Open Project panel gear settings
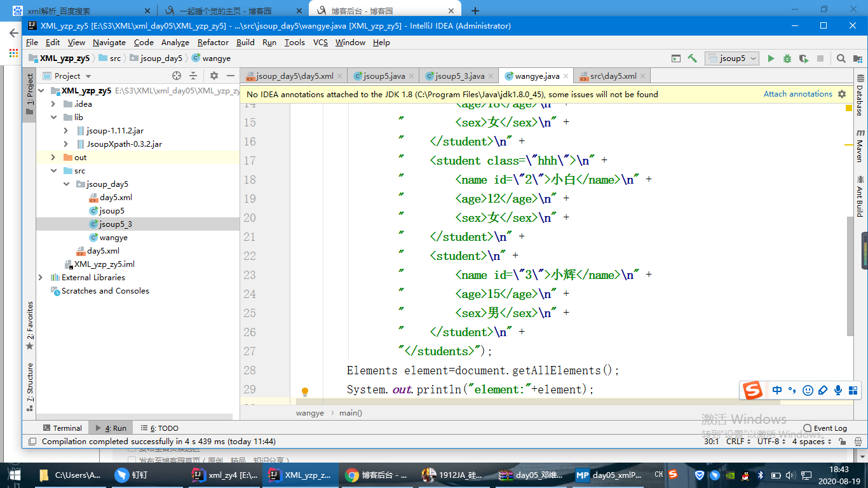868x488 pixels. [x=214, y=76]
